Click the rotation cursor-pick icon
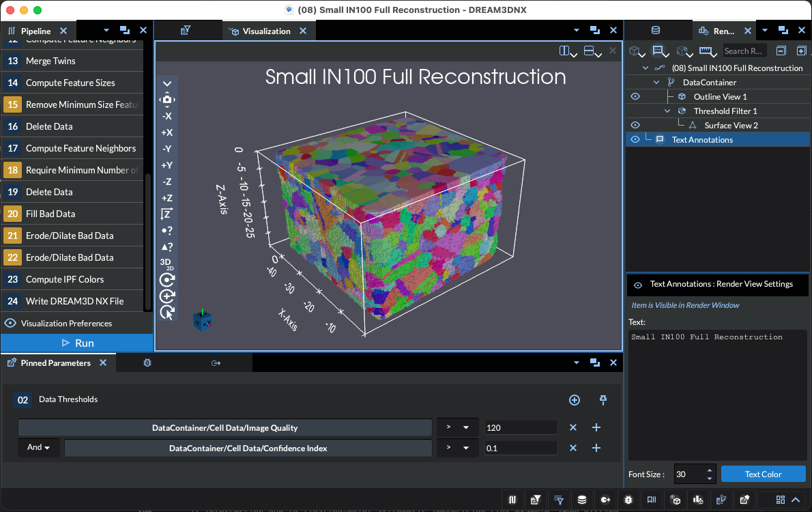 pyautogui.click(x=166, y=313)
